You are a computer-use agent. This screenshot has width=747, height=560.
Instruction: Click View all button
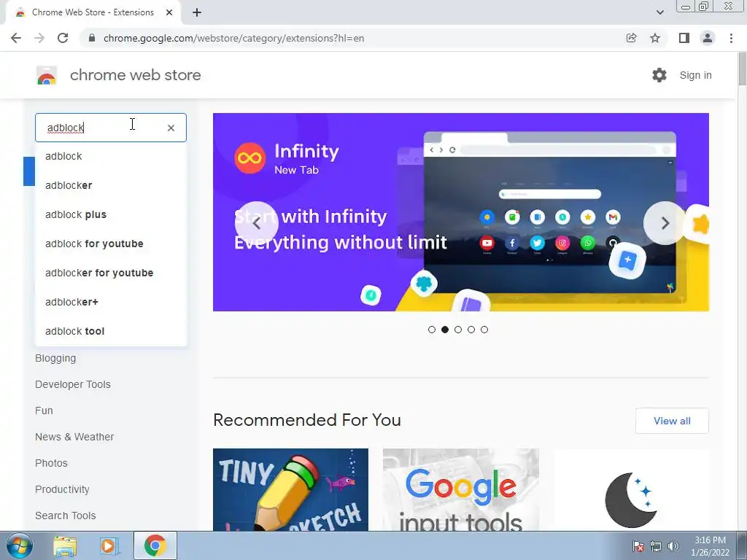click(x=672, y=421)
